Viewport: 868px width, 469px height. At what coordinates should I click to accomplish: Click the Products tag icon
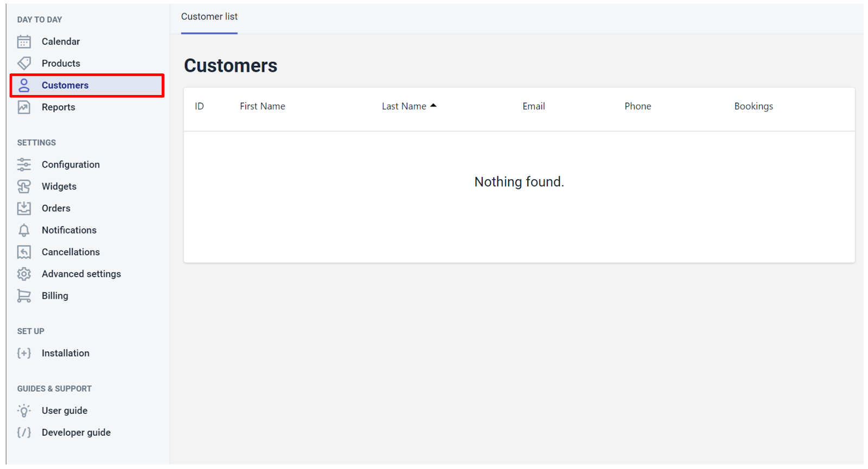pos(24,64)
